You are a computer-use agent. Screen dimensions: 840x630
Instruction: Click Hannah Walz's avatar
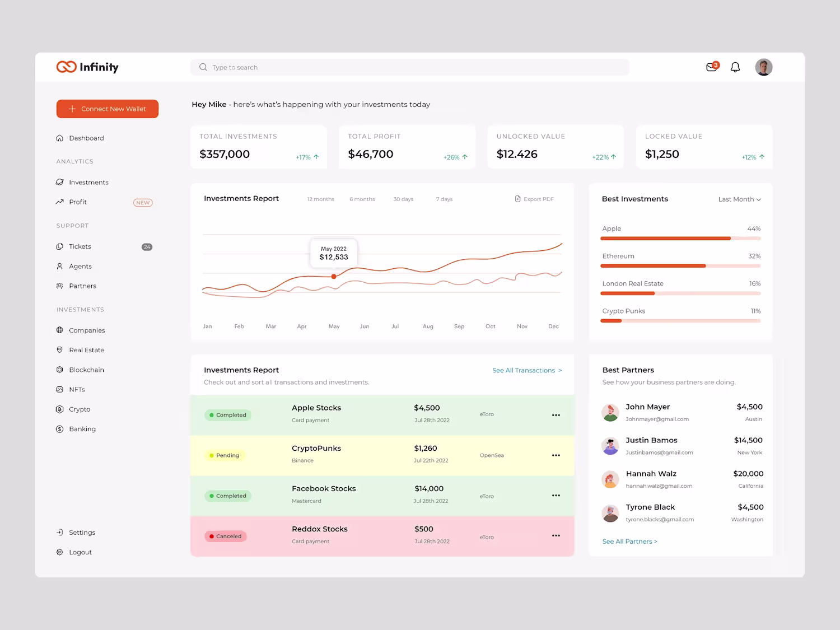pos(610,479)
